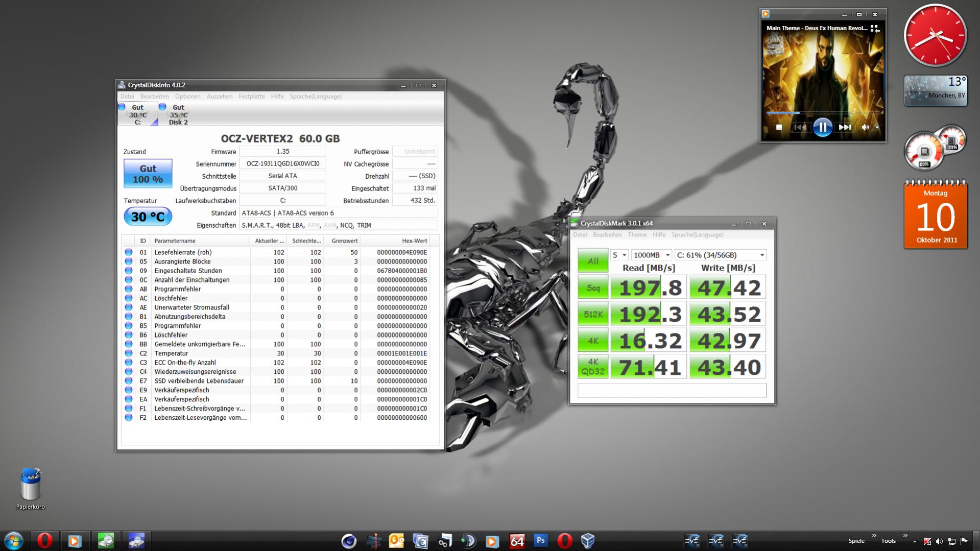This screenshot has height=551, width=980.
Task: Skip to the previous track in media player
Action: pos(800,127)
